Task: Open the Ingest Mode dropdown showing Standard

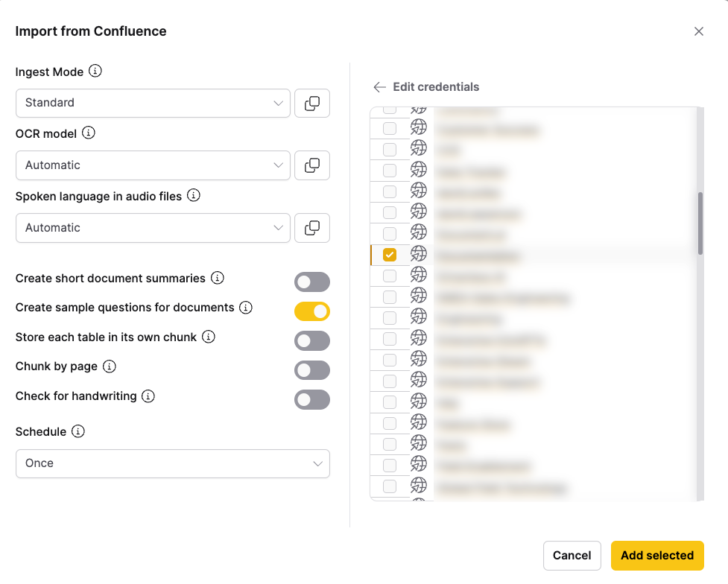Action: [153, 103]
